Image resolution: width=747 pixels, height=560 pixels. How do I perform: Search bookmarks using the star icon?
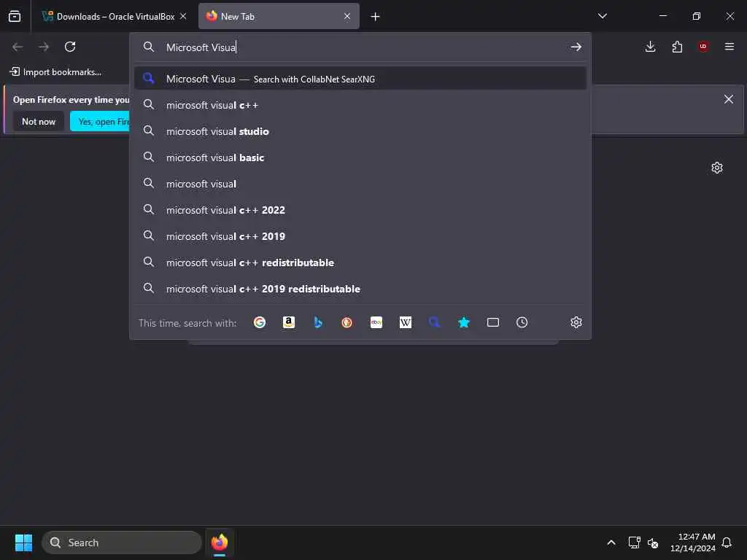(x=463, y=322)
